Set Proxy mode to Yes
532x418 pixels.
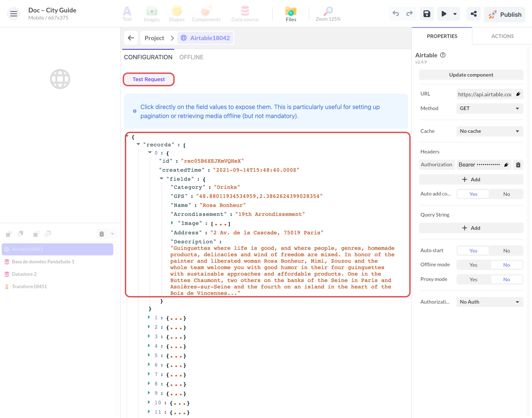point(473,279)
